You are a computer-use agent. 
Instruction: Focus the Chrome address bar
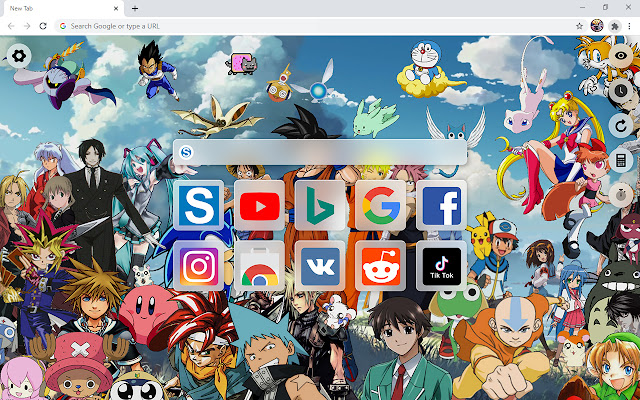click(321, 26)
